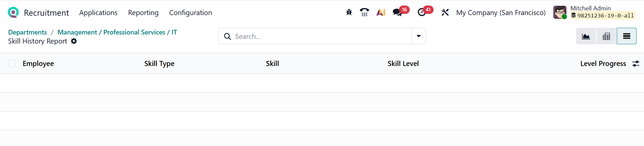Switch to list view
644x146 pixels.
626,36
